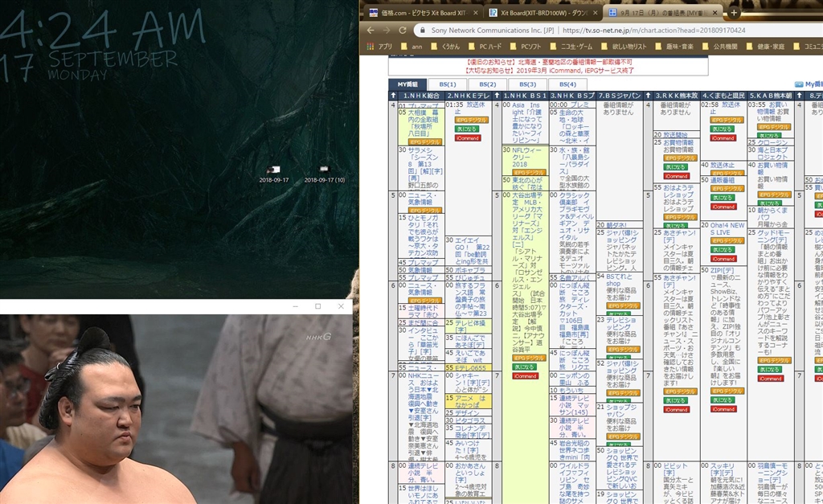This screenshot has width=823, height=504.
Task: Click iEPGデジタル under NFLウィークリー 2018
Action: point(529,172)
